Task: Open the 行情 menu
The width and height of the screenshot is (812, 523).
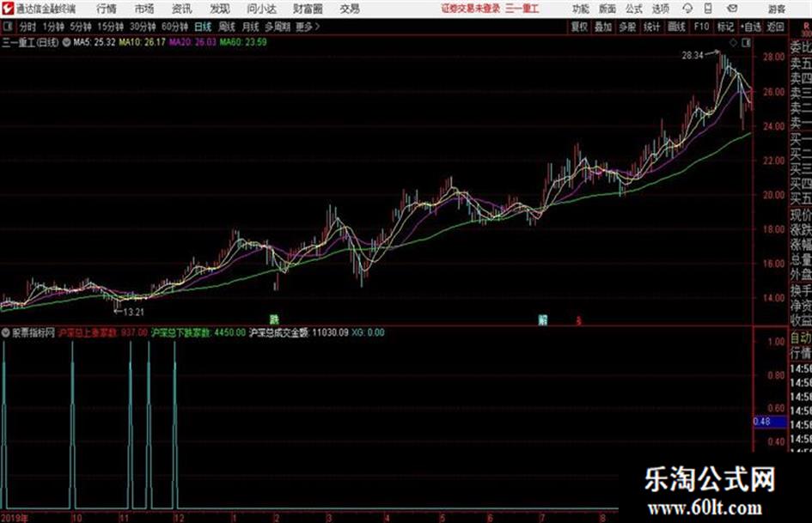Action: pos(107,9)
